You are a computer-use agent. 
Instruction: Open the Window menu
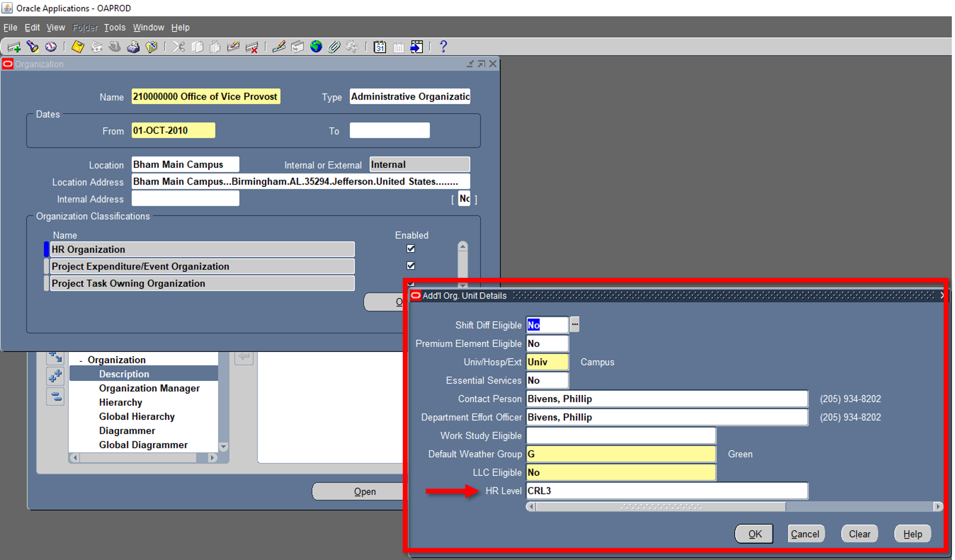(148, 28)
